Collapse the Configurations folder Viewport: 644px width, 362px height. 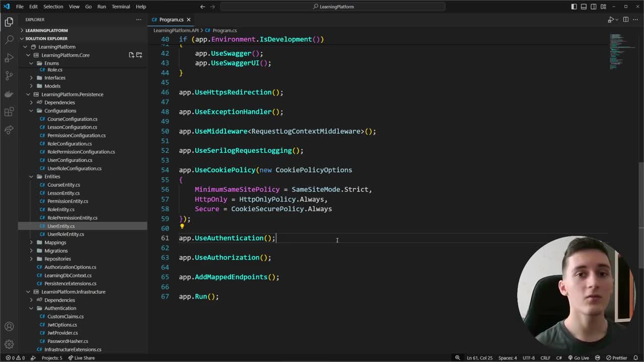(31, 111)
